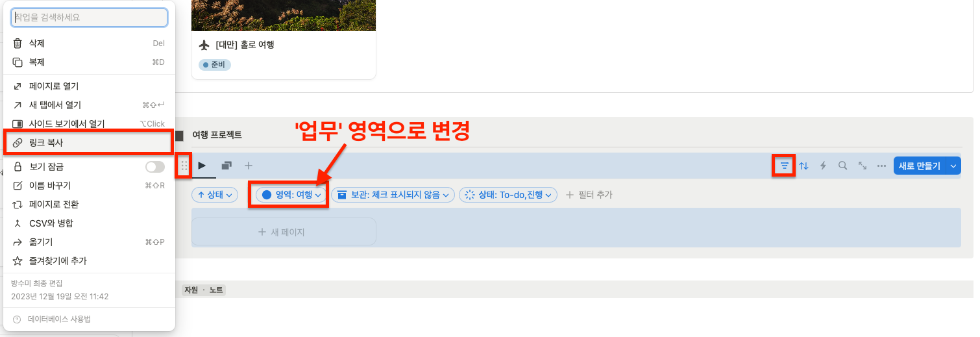Open database full page via expand icon
The image size is (980, 337).
[862, 166]
